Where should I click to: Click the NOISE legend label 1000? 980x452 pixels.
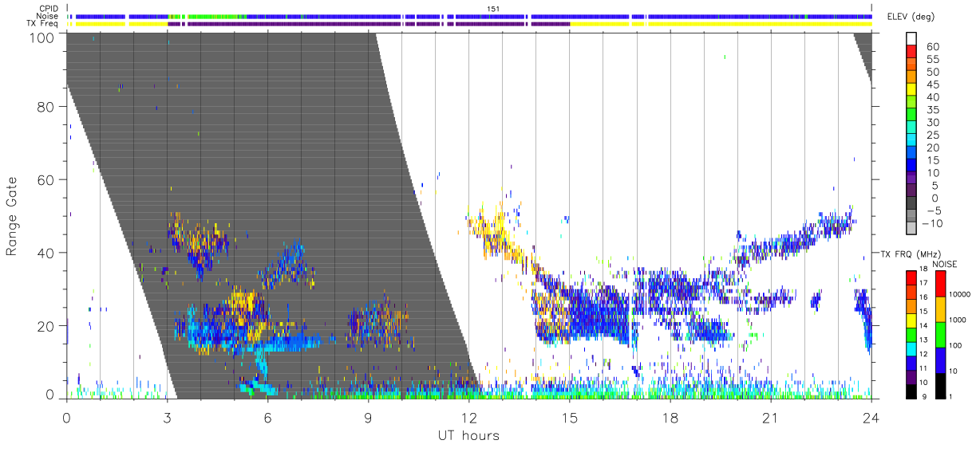coord(958,321)
